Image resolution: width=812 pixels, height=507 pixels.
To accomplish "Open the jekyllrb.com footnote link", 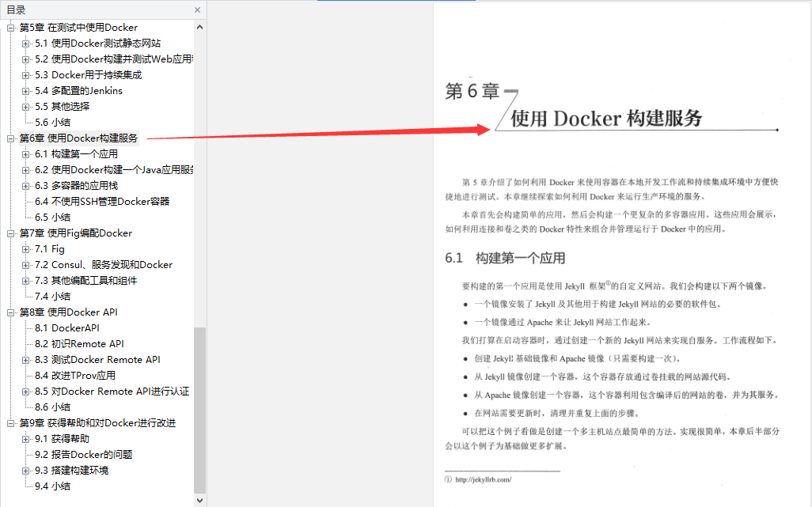I will click(483, 479).
